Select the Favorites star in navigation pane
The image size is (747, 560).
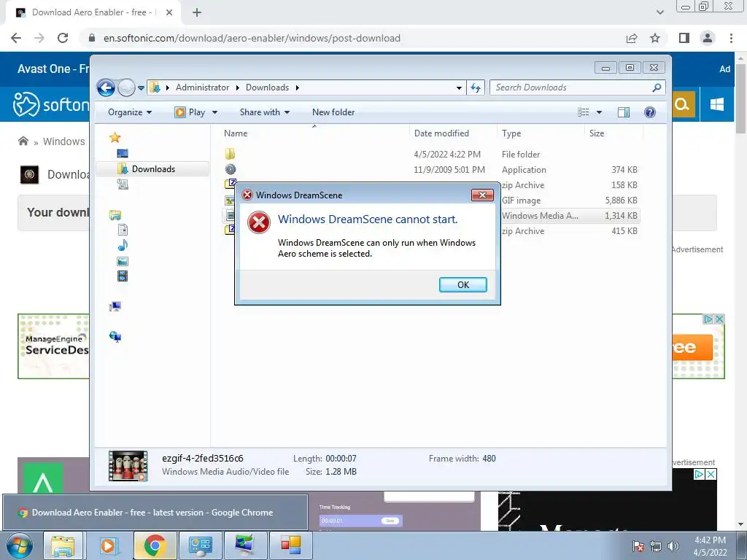pyautogui.click(x=115, y=138)
